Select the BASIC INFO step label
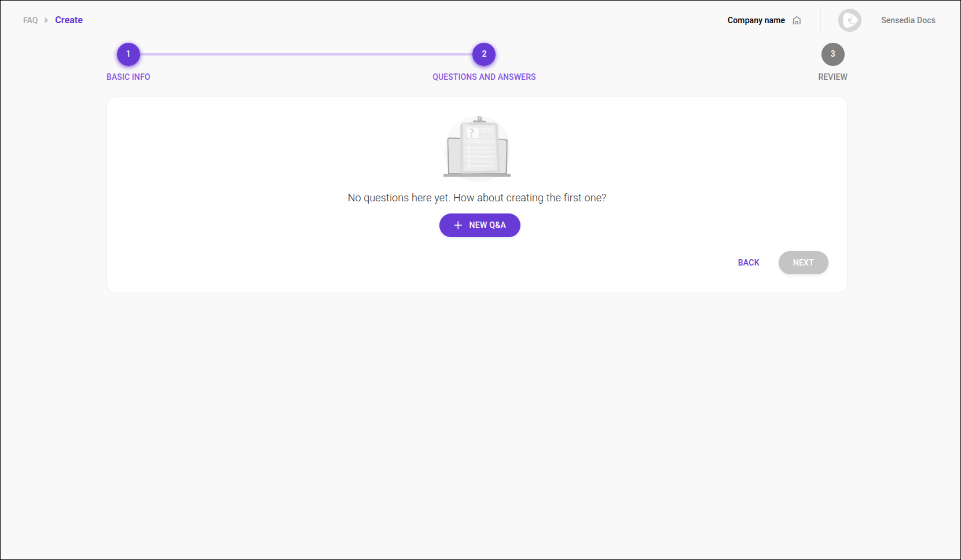Screen dimensions: 961x560 (128, 76)
